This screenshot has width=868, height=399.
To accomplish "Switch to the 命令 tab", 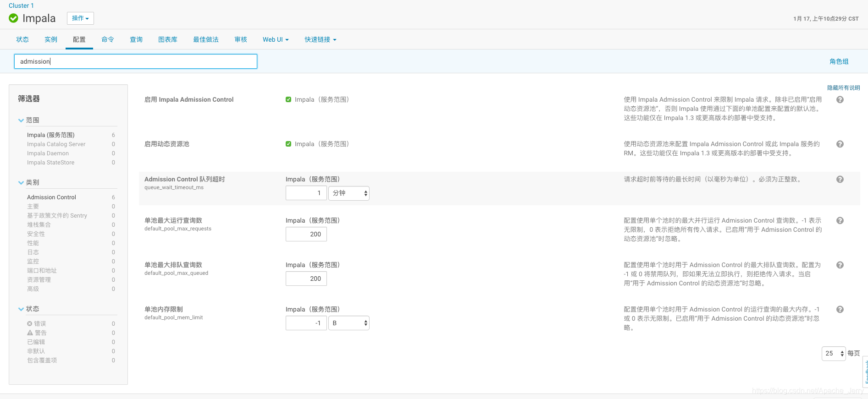I will click(108, 39).
